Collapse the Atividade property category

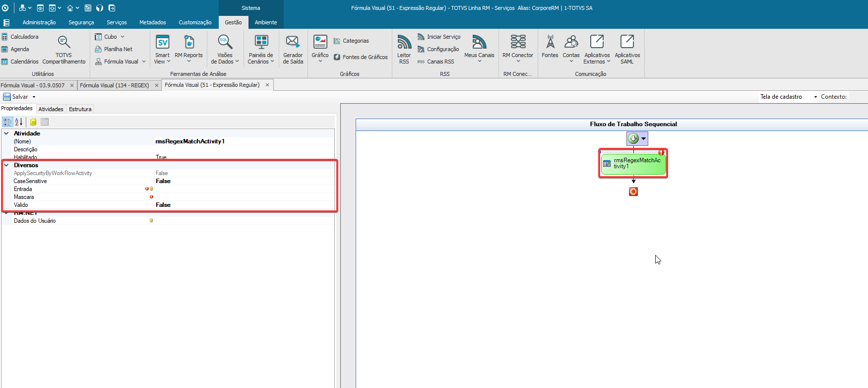coord(6,133)
